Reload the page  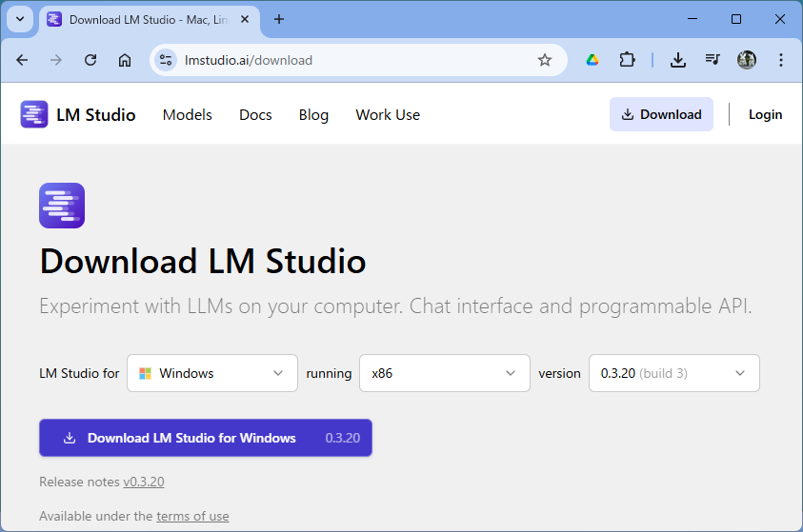point(90,60)
